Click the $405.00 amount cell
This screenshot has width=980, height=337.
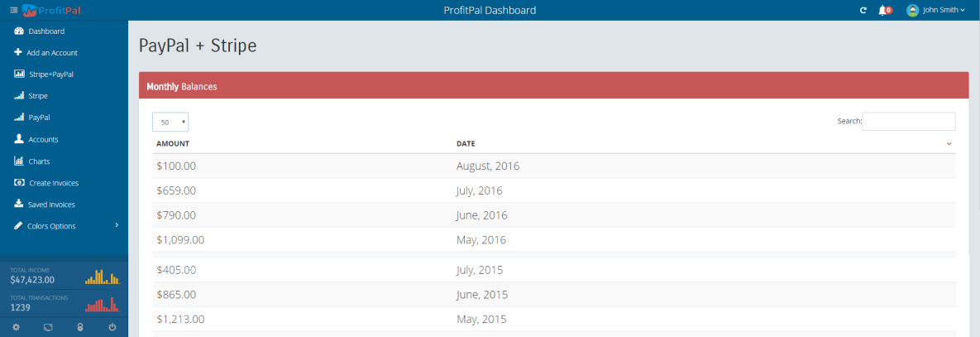pyautogui.click(x=176, y=270)
